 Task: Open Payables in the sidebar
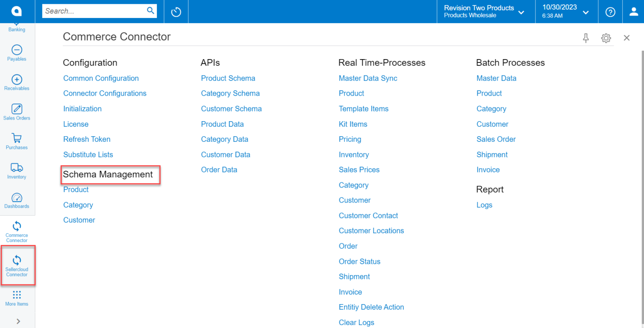pos(17,53)
